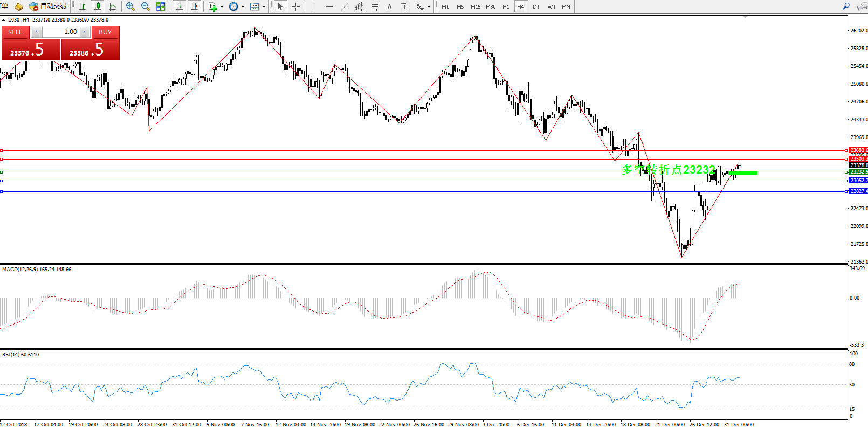Open the periodicity clock dropdown arrow
868x428 pixels.
(x=243, y=7)
